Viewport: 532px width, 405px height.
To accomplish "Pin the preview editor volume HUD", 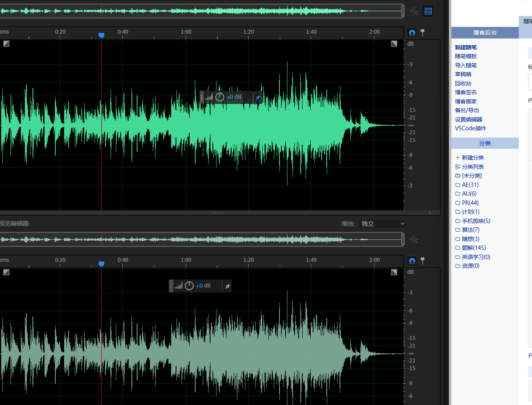I will point(227,286).
